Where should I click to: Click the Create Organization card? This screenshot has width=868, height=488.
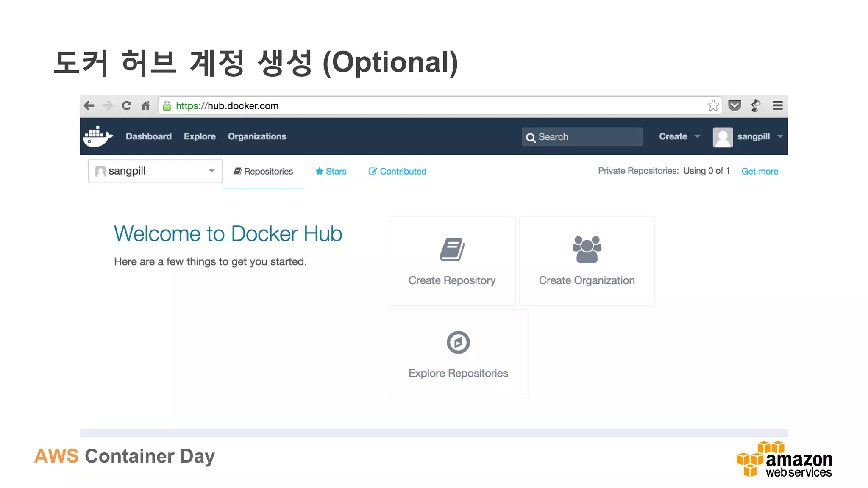coord(587,261)
